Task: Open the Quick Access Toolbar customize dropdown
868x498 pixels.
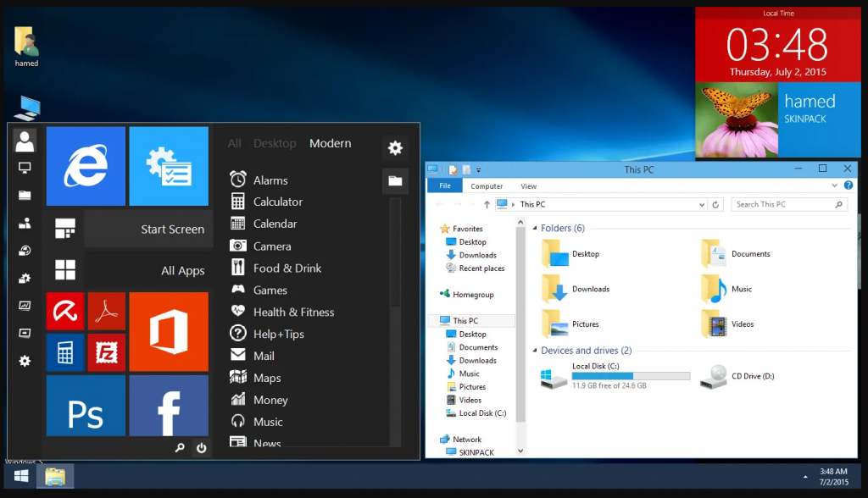Action: (478, 170)
